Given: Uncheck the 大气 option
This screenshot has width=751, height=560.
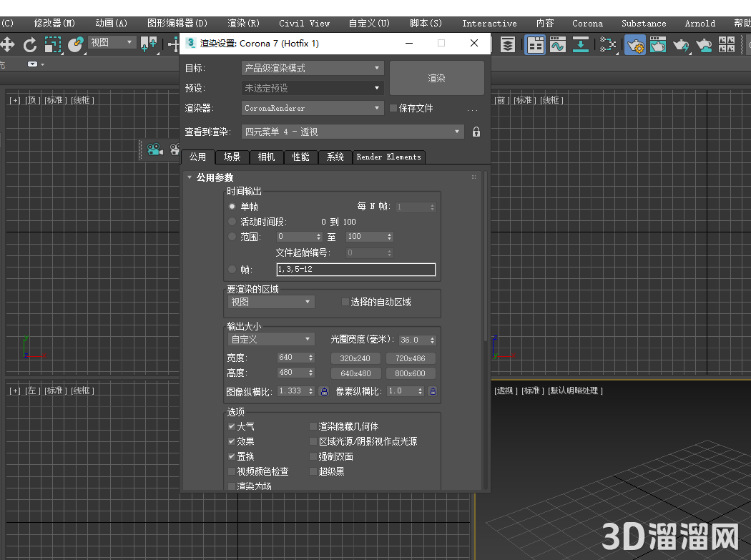Looking at the screenshot, I should pos(232,426).
